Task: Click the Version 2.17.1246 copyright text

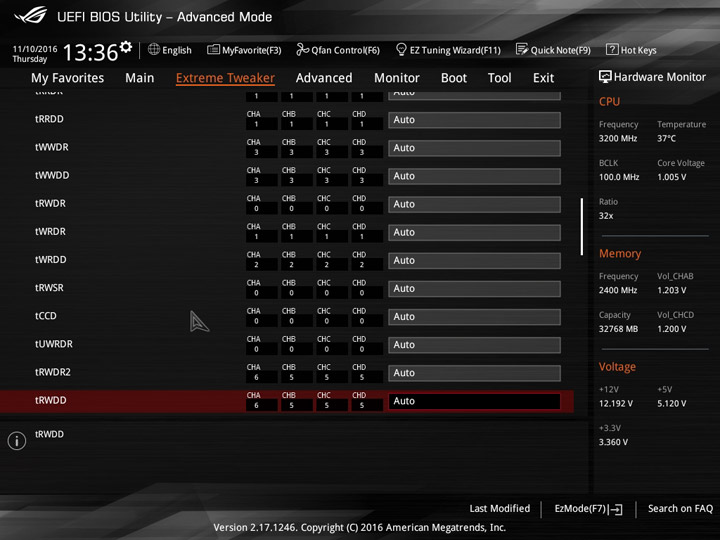Action: 360,528
